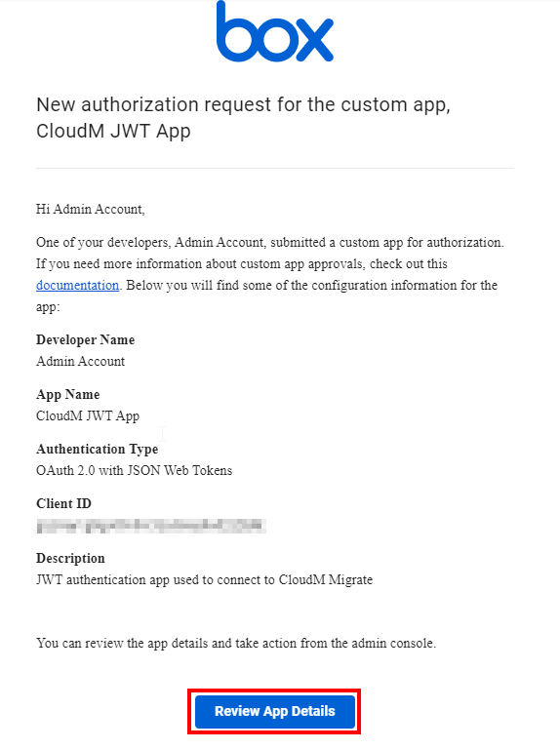Image resolution: width=560 pixels, height=750 pixels.
Task: Click the 'Authentication Type' label
Action: point(98,450)
